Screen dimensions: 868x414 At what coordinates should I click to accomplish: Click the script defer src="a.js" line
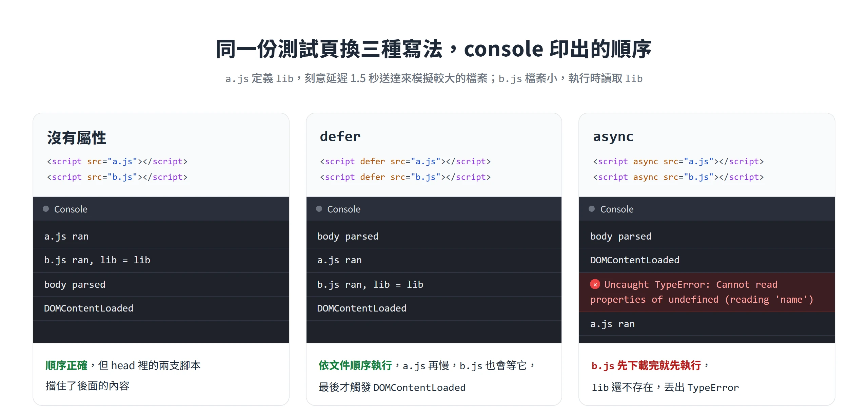tap(406, 162)
